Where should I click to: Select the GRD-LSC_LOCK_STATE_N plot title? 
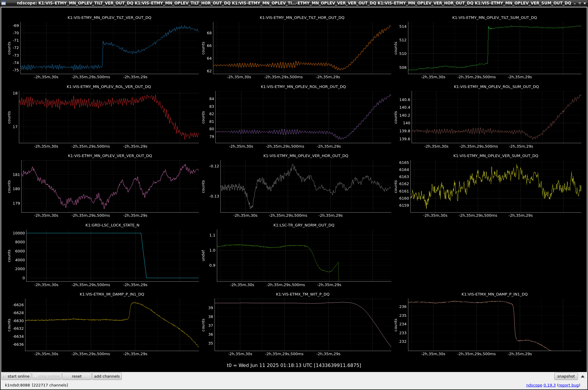(x=112, y=225)
